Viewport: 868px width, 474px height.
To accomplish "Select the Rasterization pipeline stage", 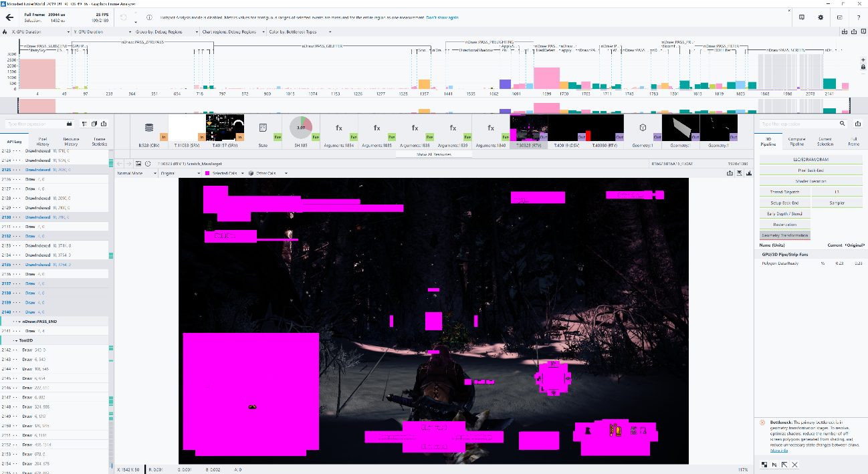I will click(x=784, y=225).
